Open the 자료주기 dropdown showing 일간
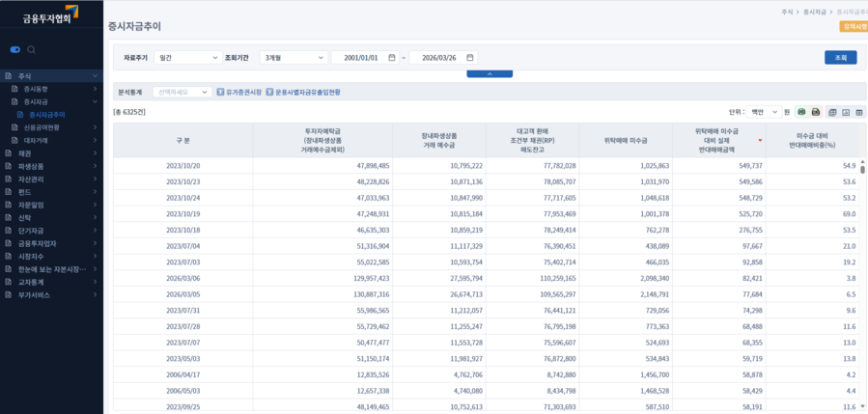868x414 pixels. click(x=187, y=58)
